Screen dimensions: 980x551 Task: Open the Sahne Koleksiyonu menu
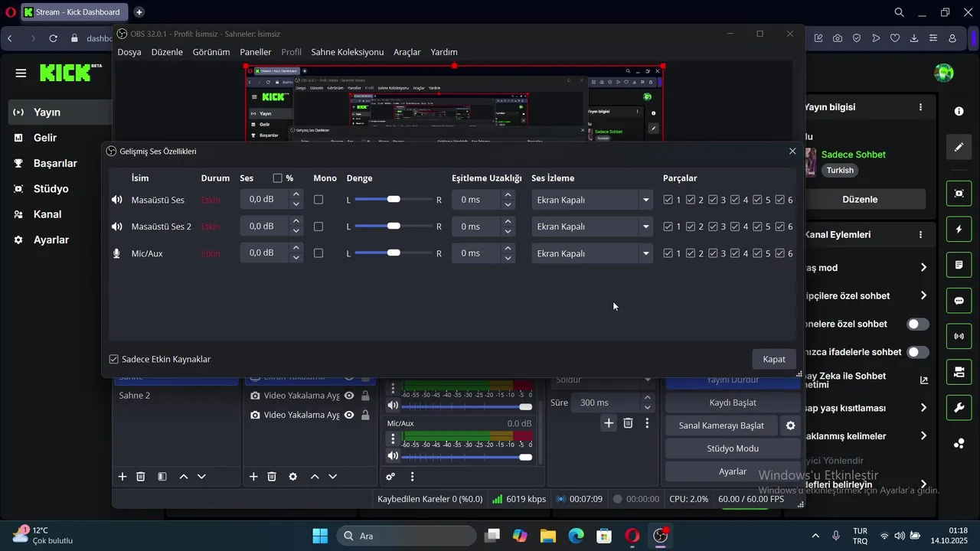[347, 52]
